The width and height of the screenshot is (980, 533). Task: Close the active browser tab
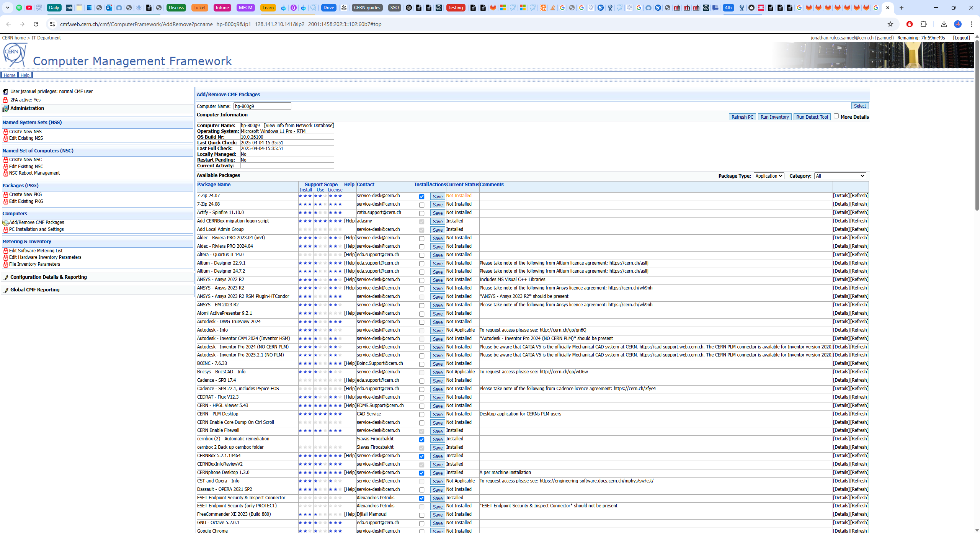pyautogui.click(x=888, y=8)
